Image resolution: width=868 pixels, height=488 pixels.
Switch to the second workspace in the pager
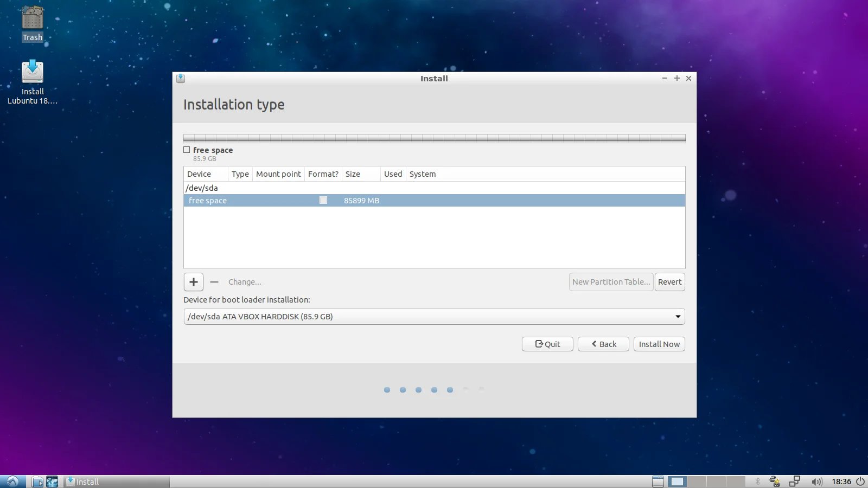click(x=697, y=481)
